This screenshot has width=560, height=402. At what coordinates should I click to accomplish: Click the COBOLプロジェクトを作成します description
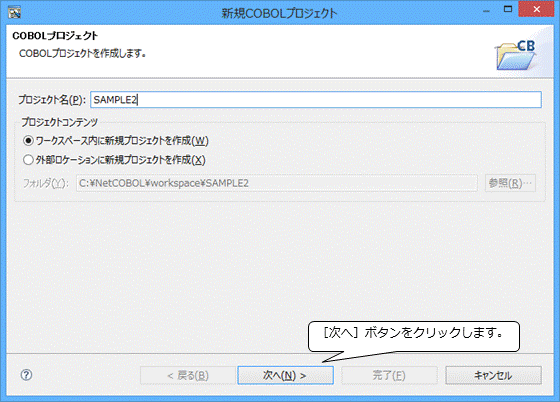coord(82,54)
